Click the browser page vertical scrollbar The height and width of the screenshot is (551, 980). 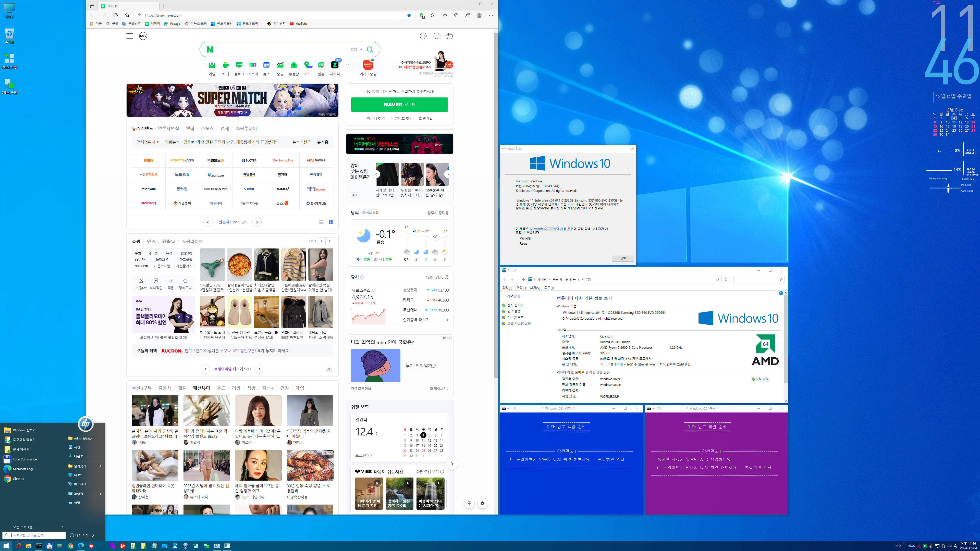tap(496, 205)
